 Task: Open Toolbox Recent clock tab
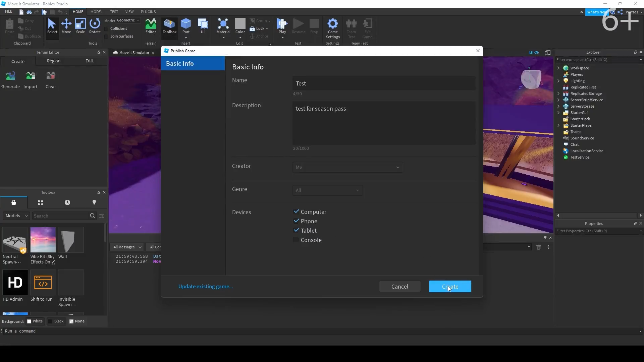67,202
